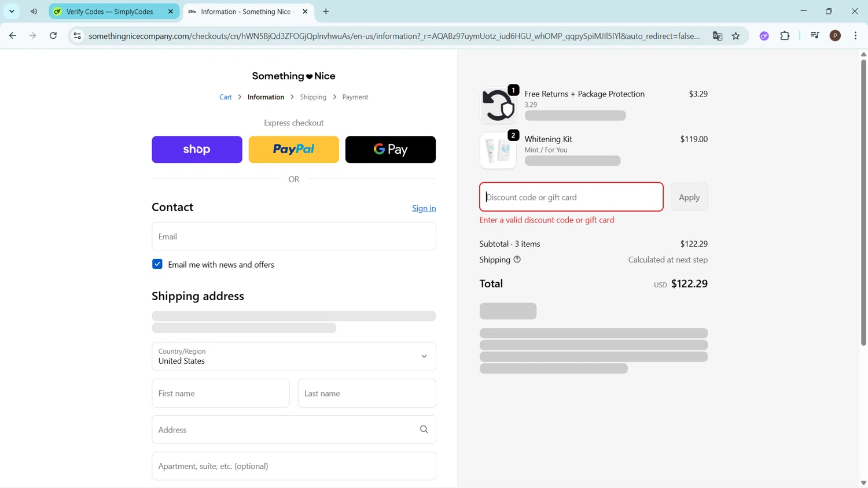The image size is (868, 488).
Task: Pay with Shop express checkout
Action: (x=197, y=149)
